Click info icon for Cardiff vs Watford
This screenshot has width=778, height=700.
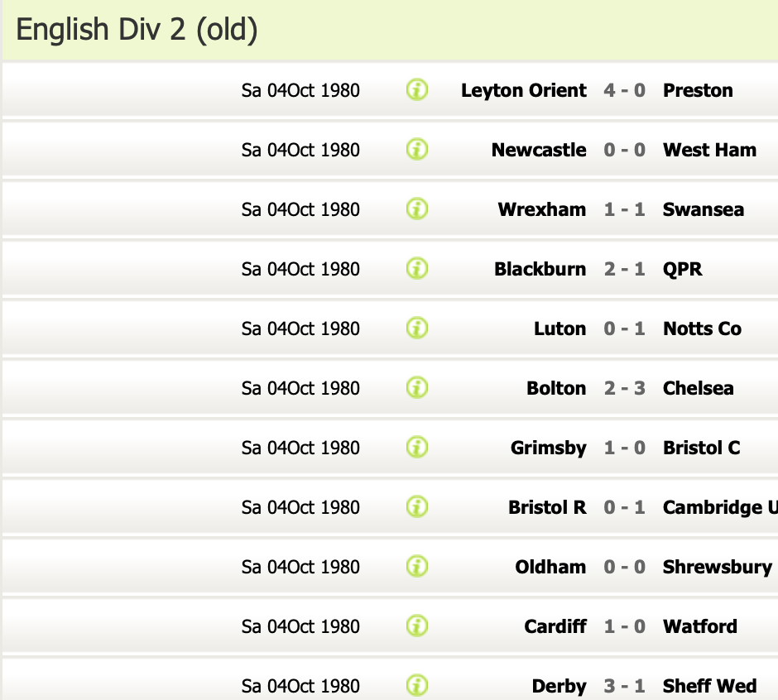(417, 626)
